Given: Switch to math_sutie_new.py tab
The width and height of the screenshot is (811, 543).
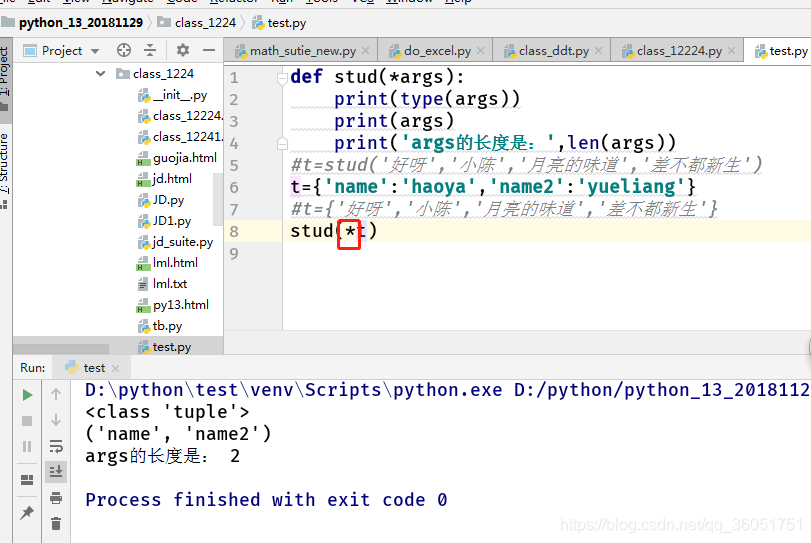Looking at the screenshot, I should click(303, 51).
